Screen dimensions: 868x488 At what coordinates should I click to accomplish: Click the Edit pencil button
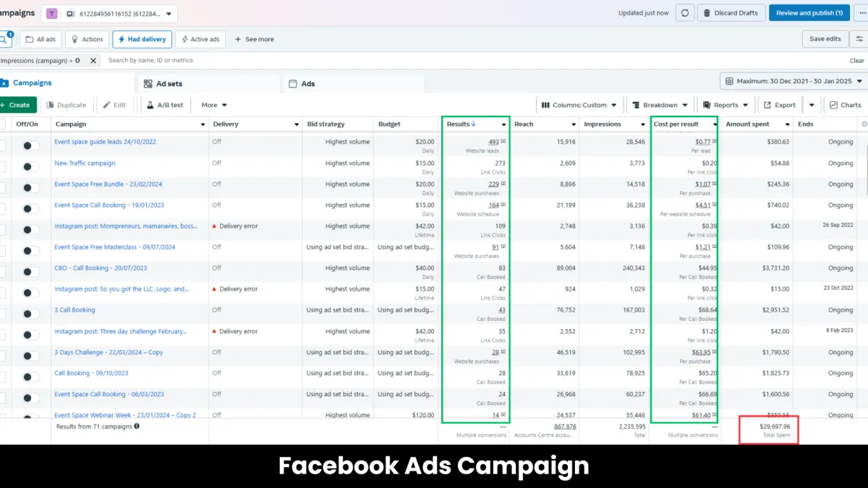point(114,105)
